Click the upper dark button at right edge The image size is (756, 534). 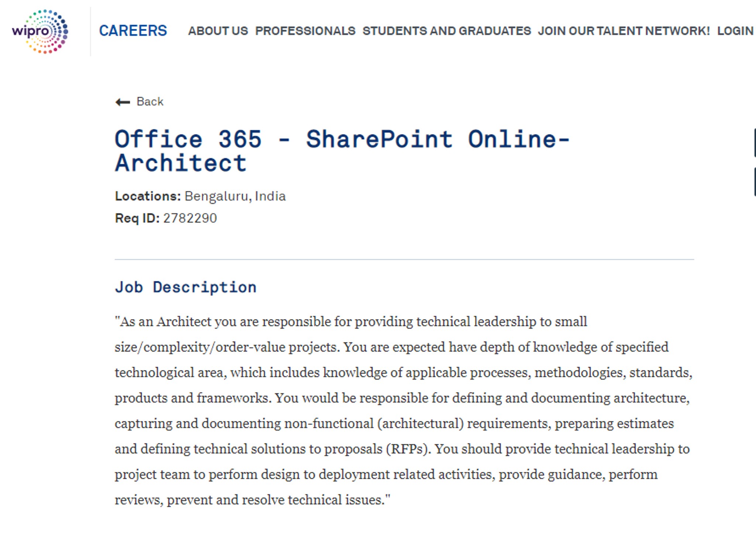click(x=755, y=143)
